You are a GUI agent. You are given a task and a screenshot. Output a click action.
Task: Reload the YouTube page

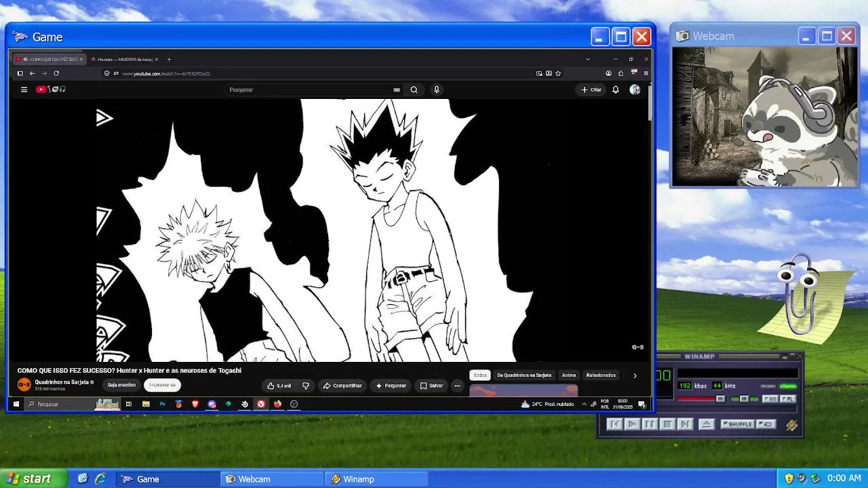coord(56,73)
